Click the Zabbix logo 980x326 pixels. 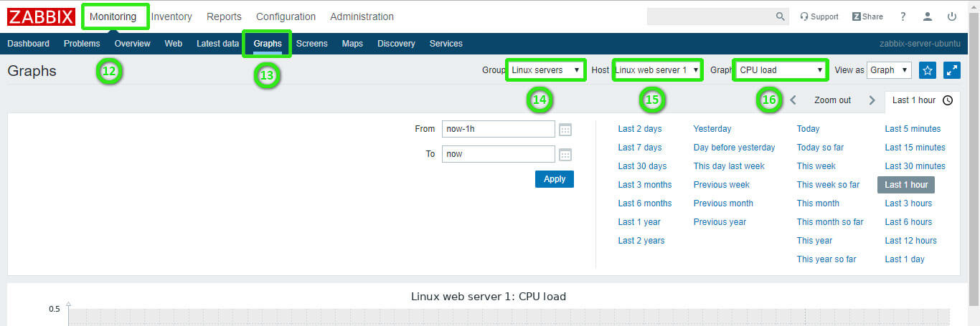(41, 16)
